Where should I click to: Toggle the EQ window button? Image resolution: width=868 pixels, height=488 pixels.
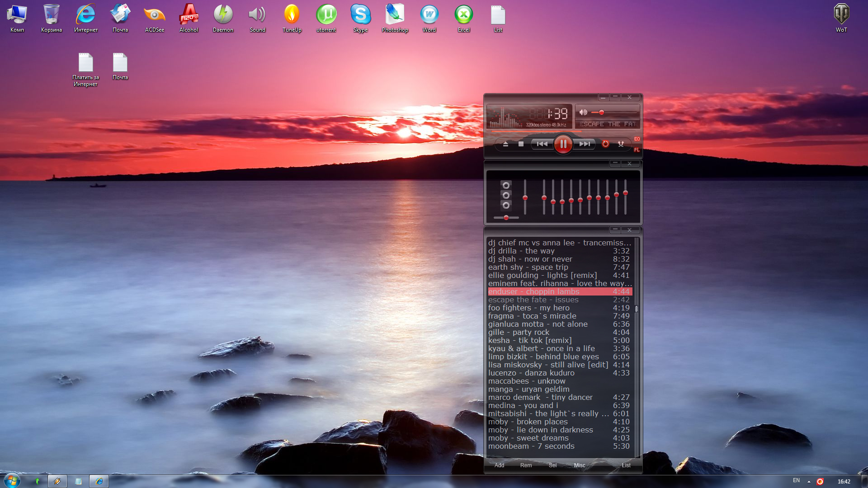coord(637,139)
